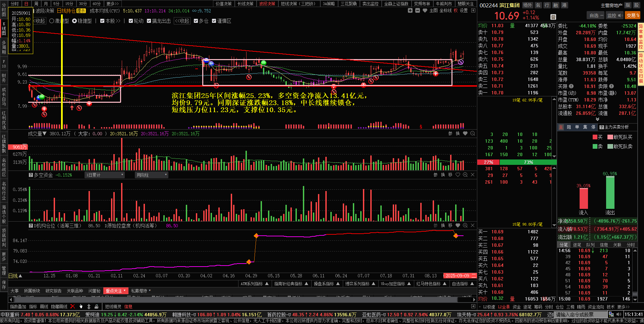Close the 多空资金 indicator panel
This screenshot has height=324, width=644.
click(x=473, y=175)
